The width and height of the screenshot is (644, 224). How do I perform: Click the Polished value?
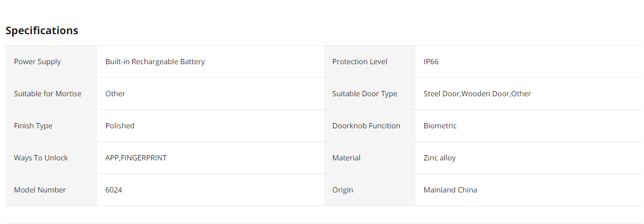click(x=120, y=126)
